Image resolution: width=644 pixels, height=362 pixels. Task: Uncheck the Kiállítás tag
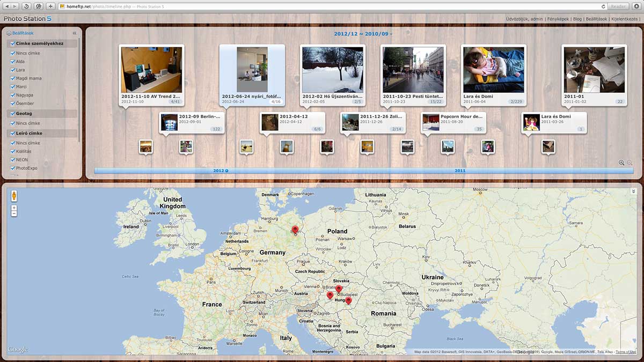pyautogui.click(x=12, y=151)
